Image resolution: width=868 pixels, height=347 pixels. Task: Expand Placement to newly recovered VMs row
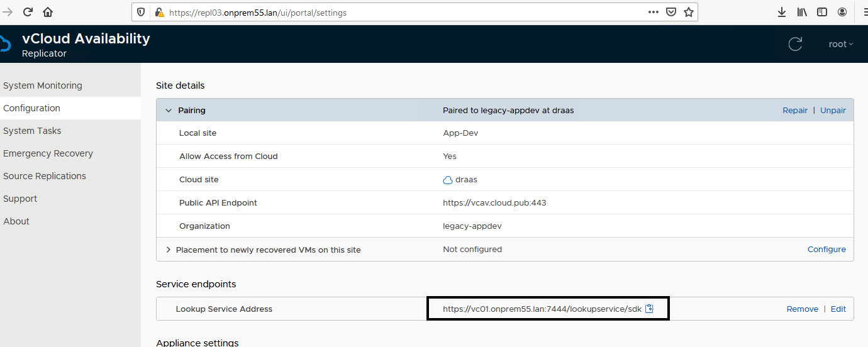coord(169,250)
